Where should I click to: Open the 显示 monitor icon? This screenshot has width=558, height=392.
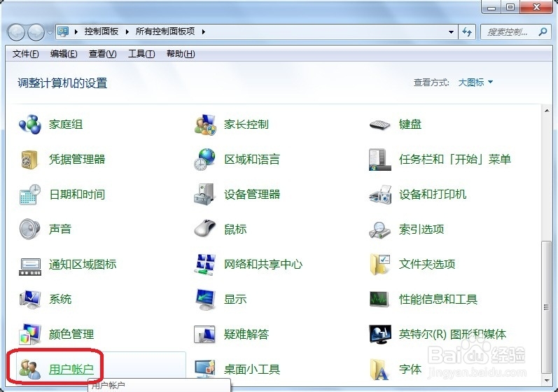pos(205,299)
